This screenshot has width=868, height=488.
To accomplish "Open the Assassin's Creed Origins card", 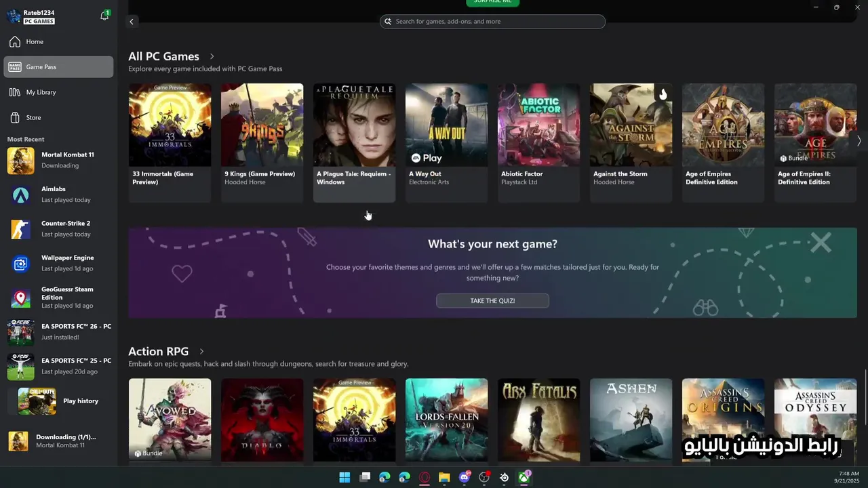I will (723, 420).
